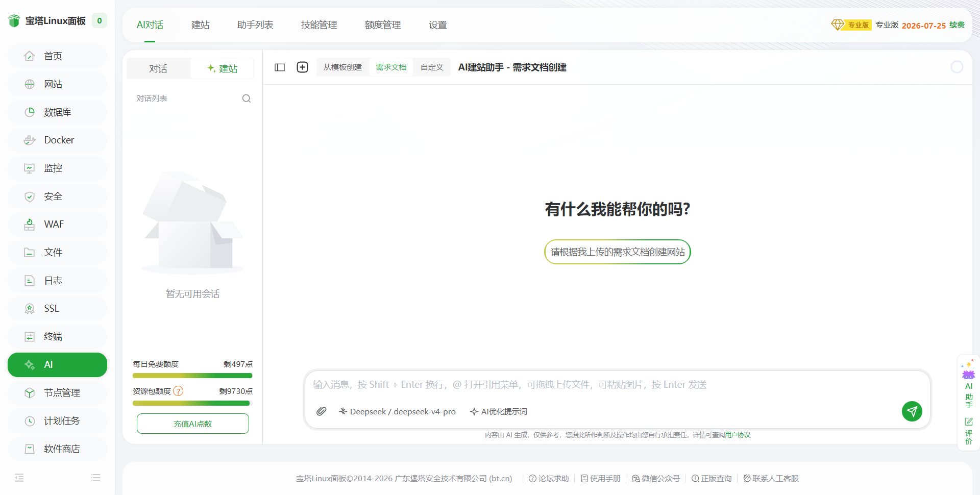
Task: Click the 日志 log icon
Action: (30, 281)
